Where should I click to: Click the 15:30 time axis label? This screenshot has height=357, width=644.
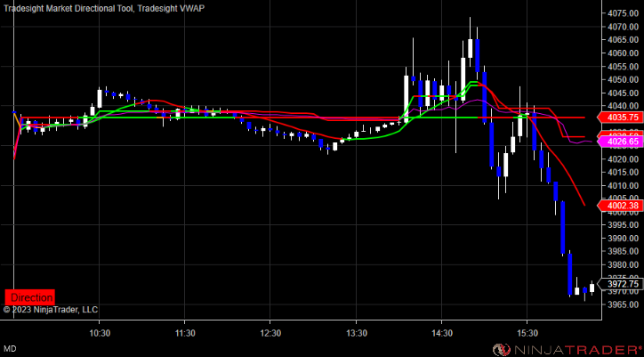click(x=527, y=332)
